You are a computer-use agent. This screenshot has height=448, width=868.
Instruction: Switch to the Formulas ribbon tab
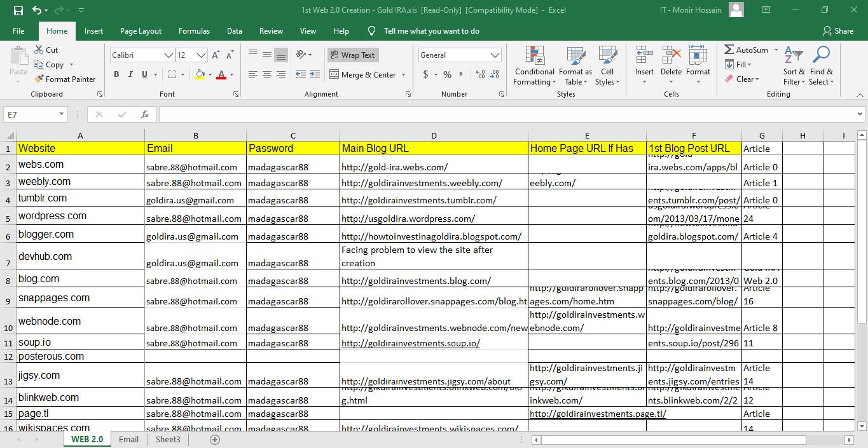pos(194,31)
